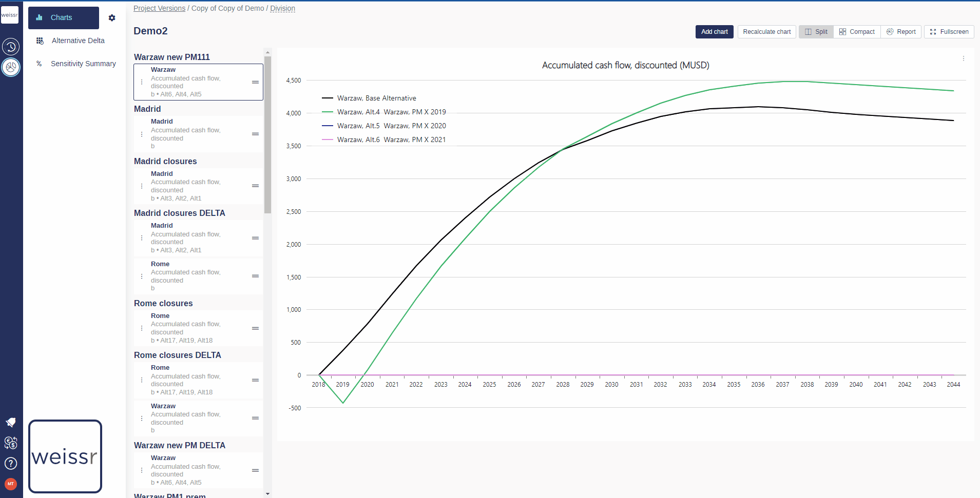The width and height of the screenshot is (980, 498).
Task: Click the history clock icon in sidebar
Action: click(11, 47)
